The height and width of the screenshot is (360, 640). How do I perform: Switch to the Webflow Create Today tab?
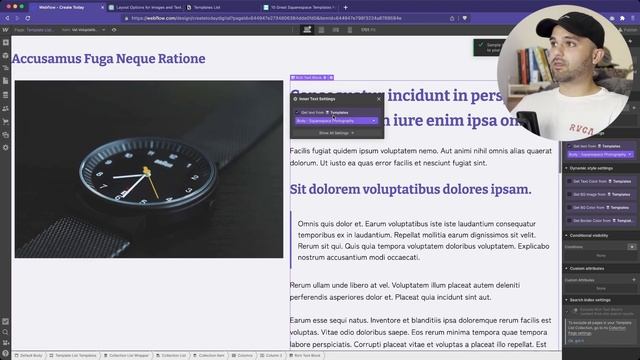tap(61, 7)
